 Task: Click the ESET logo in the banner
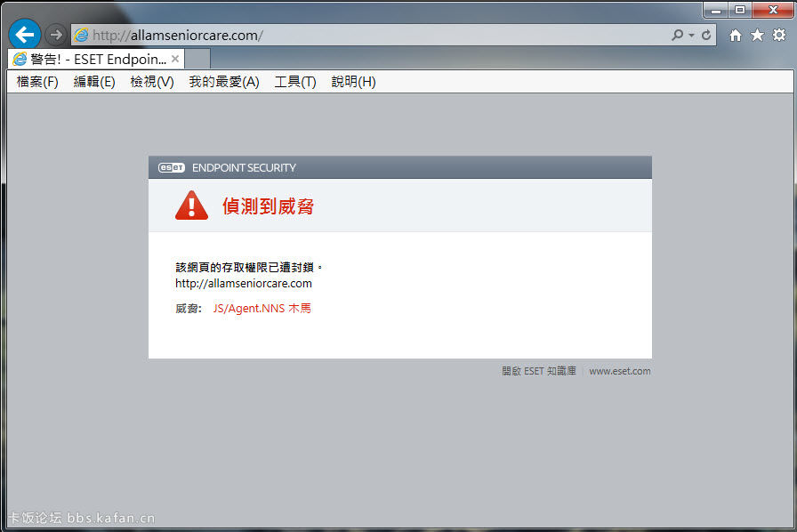tap(172, 168)
